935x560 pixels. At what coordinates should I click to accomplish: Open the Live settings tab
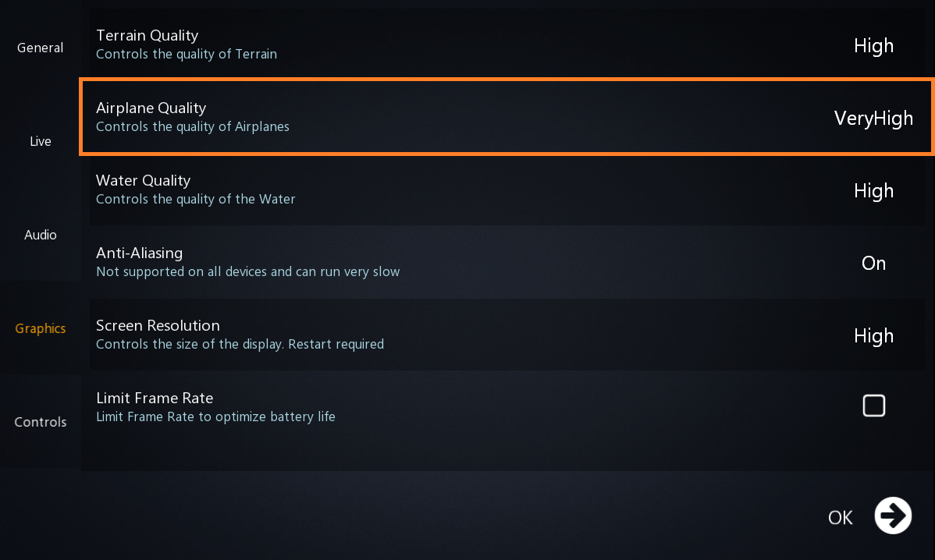40,141
